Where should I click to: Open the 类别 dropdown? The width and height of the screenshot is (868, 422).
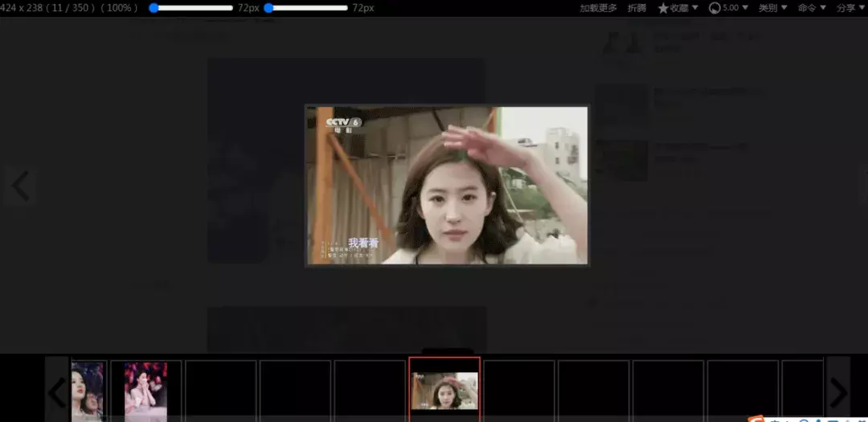coord(772,8)
